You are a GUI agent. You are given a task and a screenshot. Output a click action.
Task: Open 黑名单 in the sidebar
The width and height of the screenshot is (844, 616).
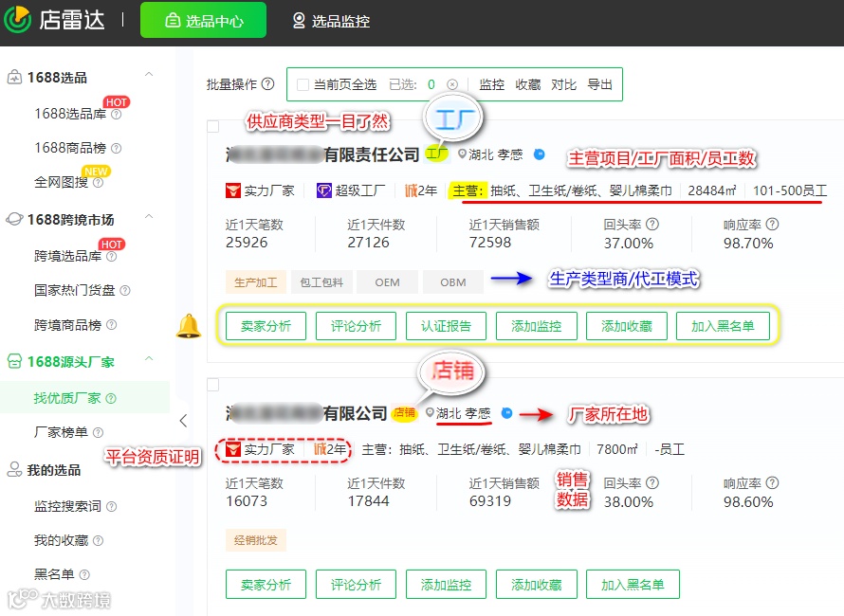(54, 574)
